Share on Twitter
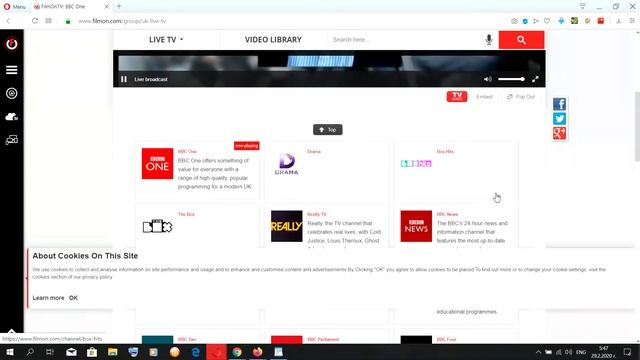This screenshot has height=360, width=640. click(x=559, y=118)
